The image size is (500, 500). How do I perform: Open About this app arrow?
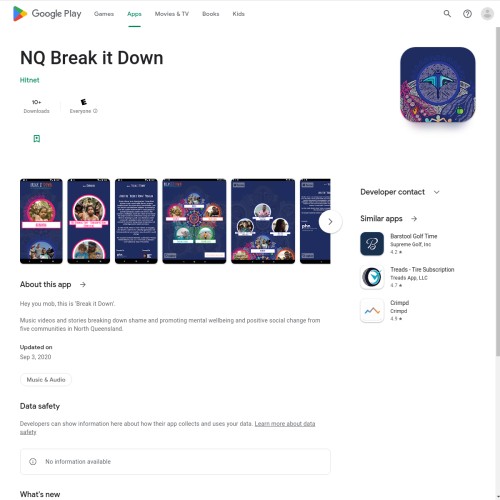83,284
